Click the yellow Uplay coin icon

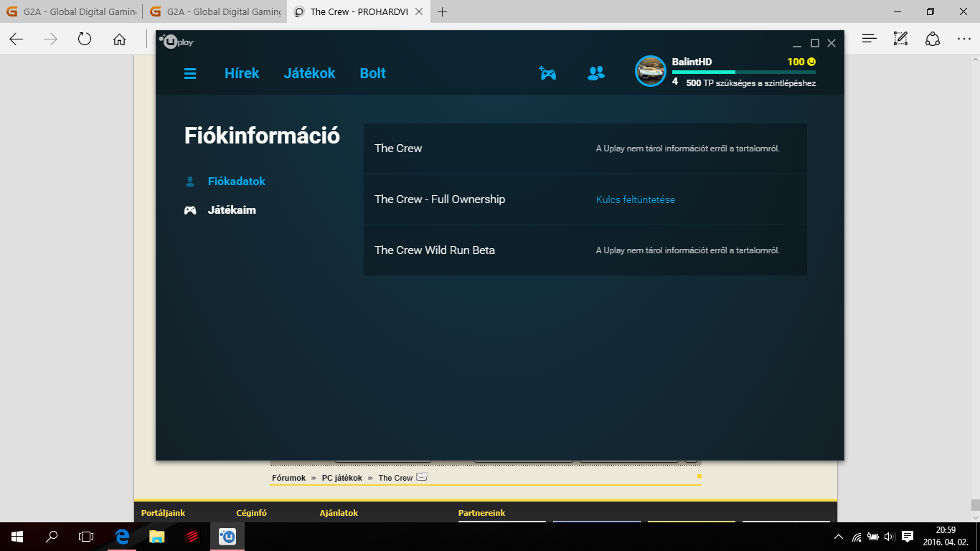(811, 62)
